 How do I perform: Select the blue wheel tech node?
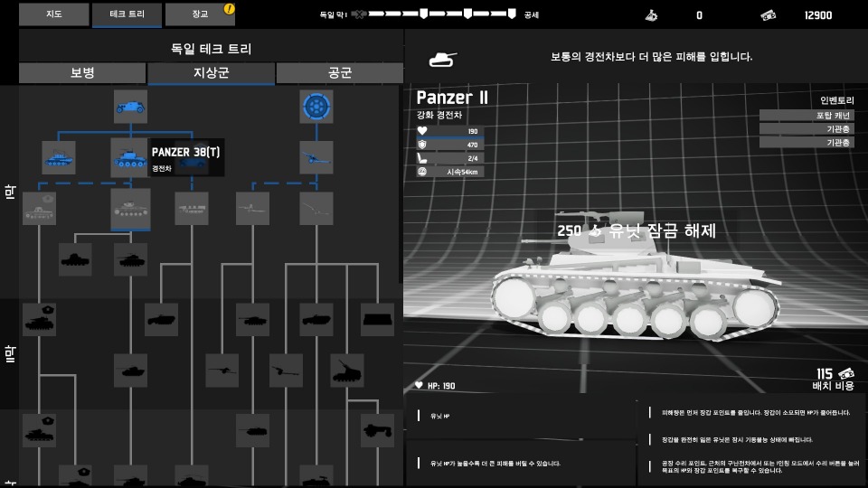[x=316, y=107]
